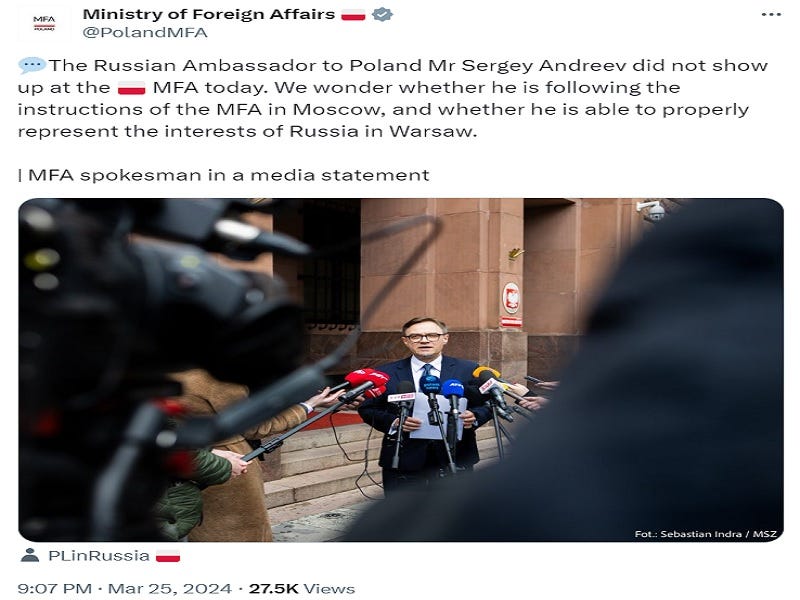Screen dimensions: 800x600
Task: Click the Polish flag emoji before MFA today
Action: tap(132, 88)
